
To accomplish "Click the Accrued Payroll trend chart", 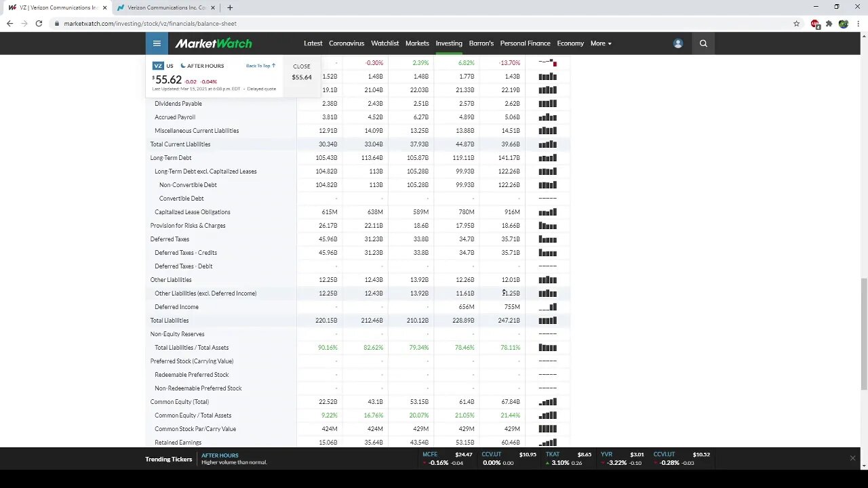I will click(x=547, y=117).
